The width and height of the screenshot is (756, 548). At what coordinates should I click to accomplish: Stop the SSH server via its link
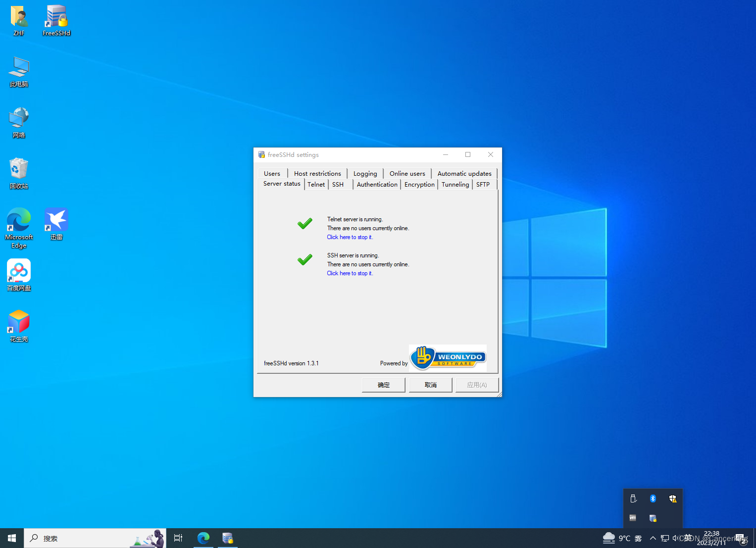point(350,273)
